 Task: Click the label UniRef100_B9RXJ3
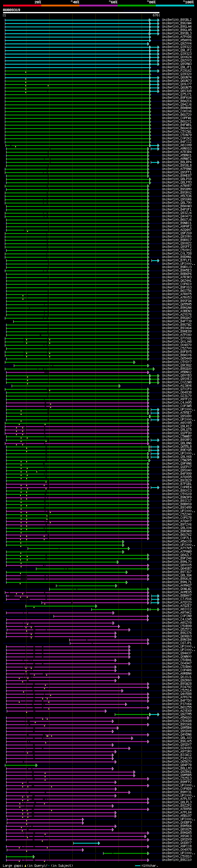tap(177, 267)
